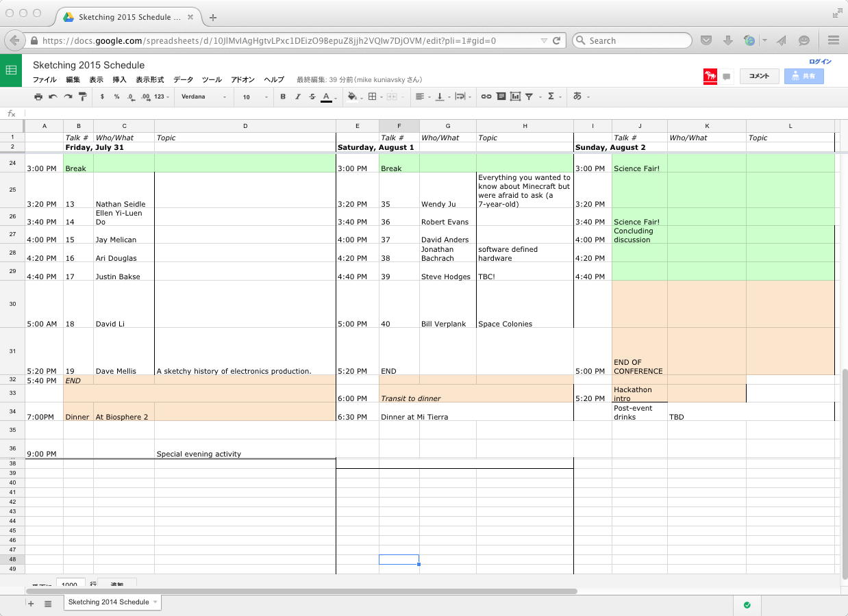This screenshot has width=848, height=616.
Task: Open the Functions sigma dropdown
Action: (553, 97)
